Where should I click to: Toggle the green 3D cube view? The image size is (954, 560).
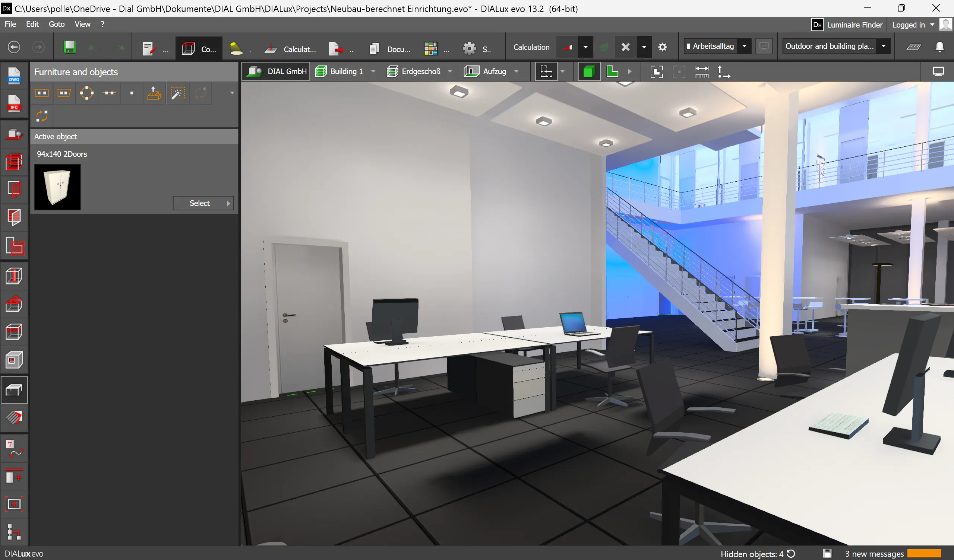(x=589, y=71)
